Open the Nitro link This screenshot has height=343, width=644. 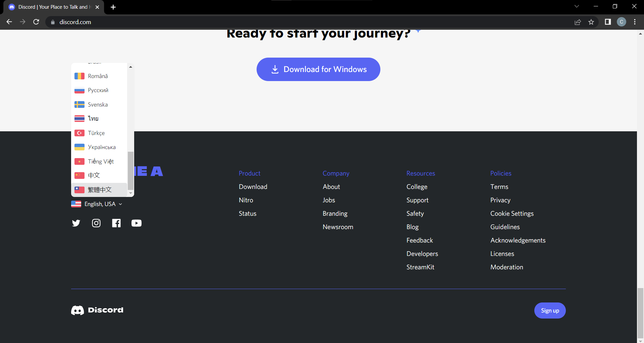(246, 200)
